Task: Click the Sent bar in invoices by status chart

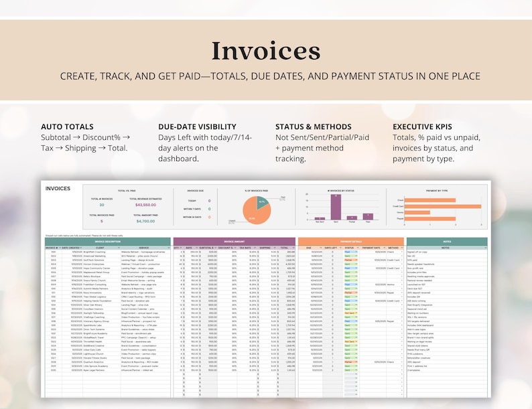Action: click(x=336, y=207)
